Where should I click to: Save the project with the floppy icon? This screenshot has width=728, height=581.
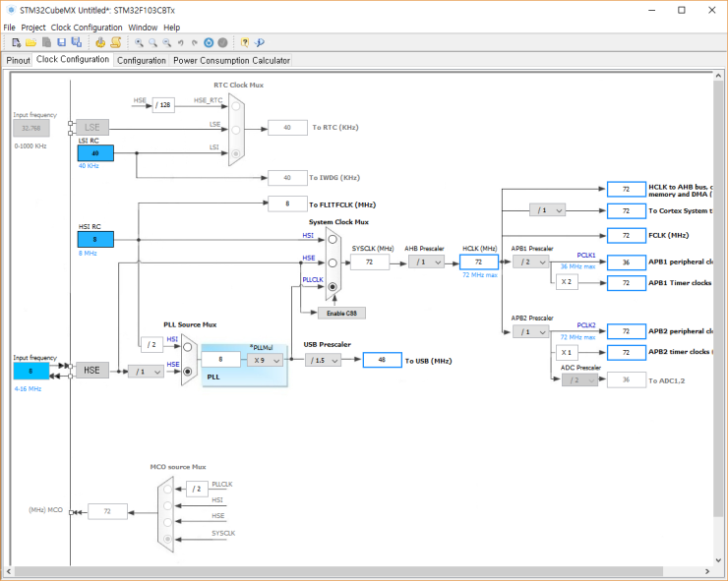pos(61,42)
